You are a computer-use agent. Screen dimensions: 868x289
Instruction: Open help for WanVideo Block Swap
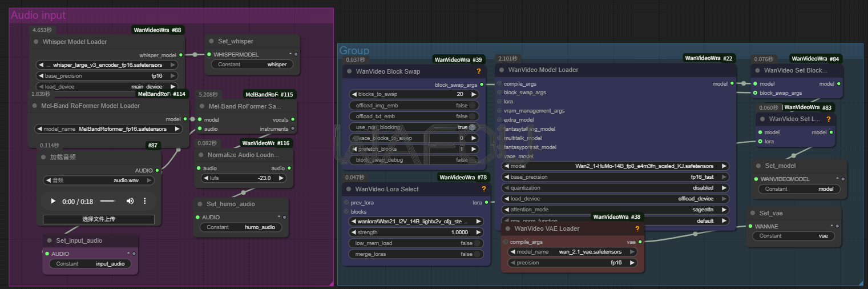point(478,71)
